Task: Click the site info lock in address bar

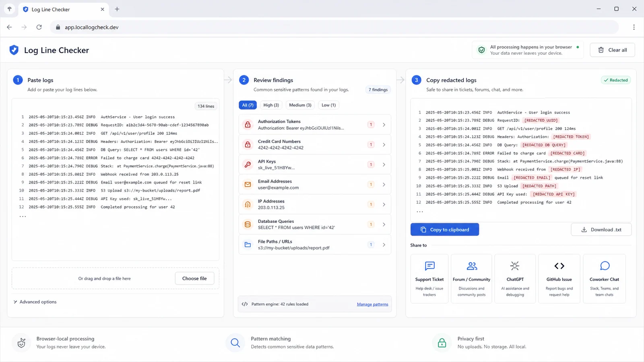Action: [58, 27]
